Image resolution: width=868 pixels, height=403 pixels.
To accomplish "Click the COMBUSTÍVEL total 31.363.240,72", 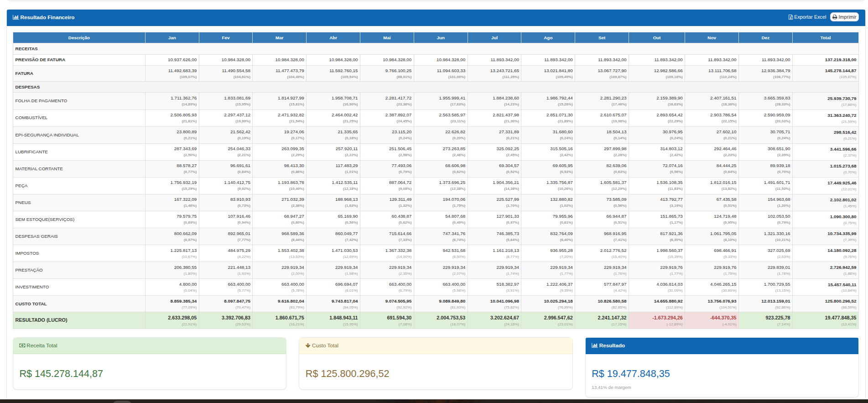I will pos(842,115).
